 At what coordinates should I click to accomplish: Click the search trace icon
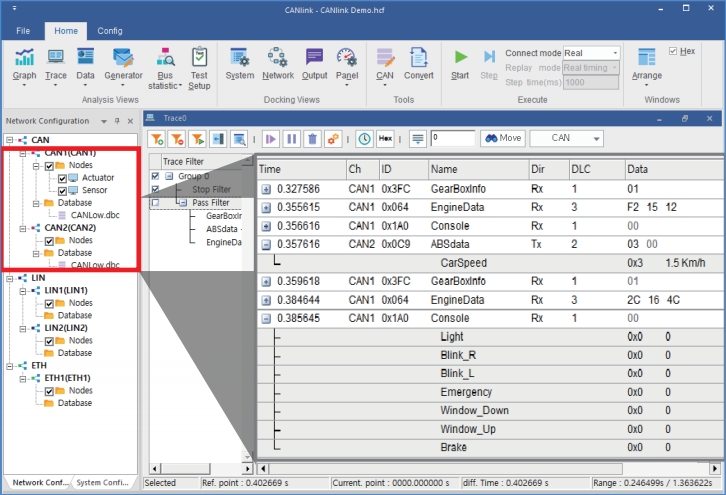(239, 138)
